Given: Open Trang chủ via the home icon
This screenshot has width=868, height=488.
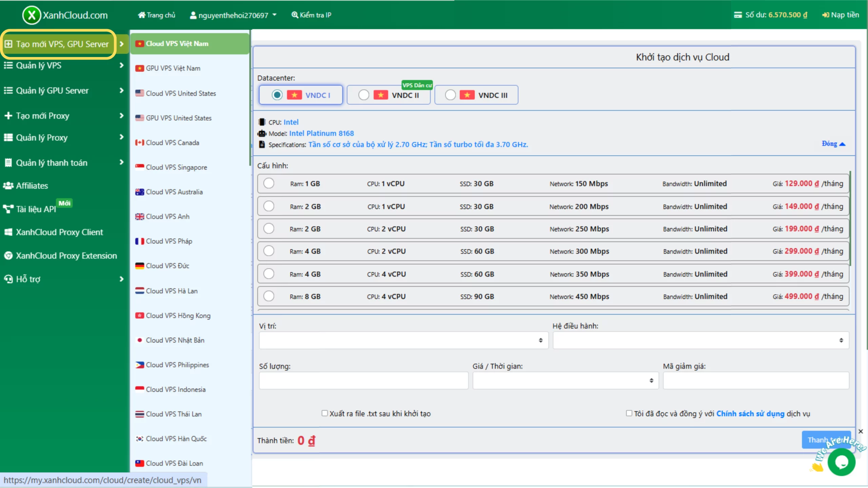Looking at the screenshot, I should point(142,15).
